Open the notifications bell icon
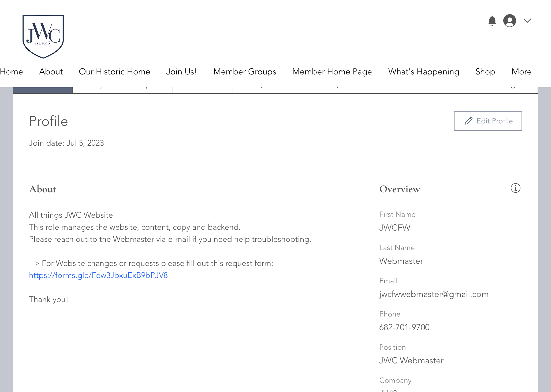 click(492, 21)
